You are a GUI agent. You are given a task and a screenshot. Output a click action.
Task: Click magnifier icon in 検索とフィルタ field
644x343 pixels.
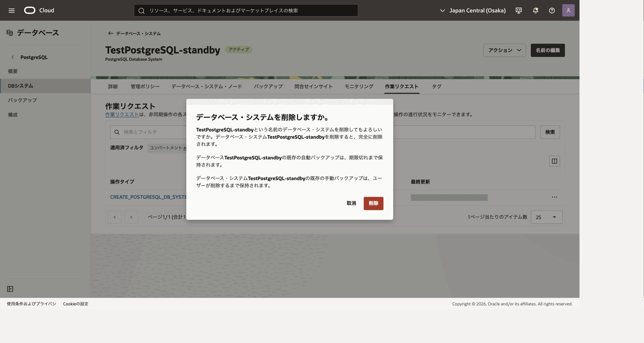pyautogui.click(x=117, y=132)
